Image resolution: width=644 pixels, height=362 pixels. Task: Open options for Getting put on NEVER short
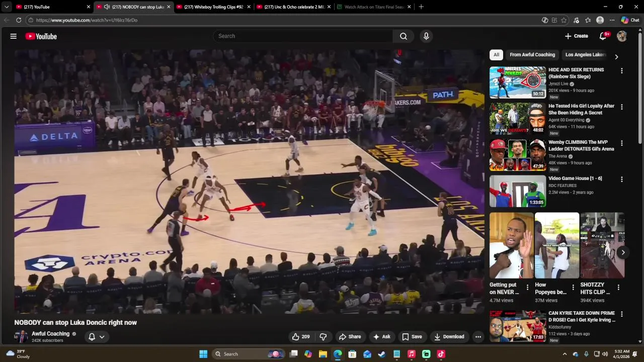coord(527,288)
